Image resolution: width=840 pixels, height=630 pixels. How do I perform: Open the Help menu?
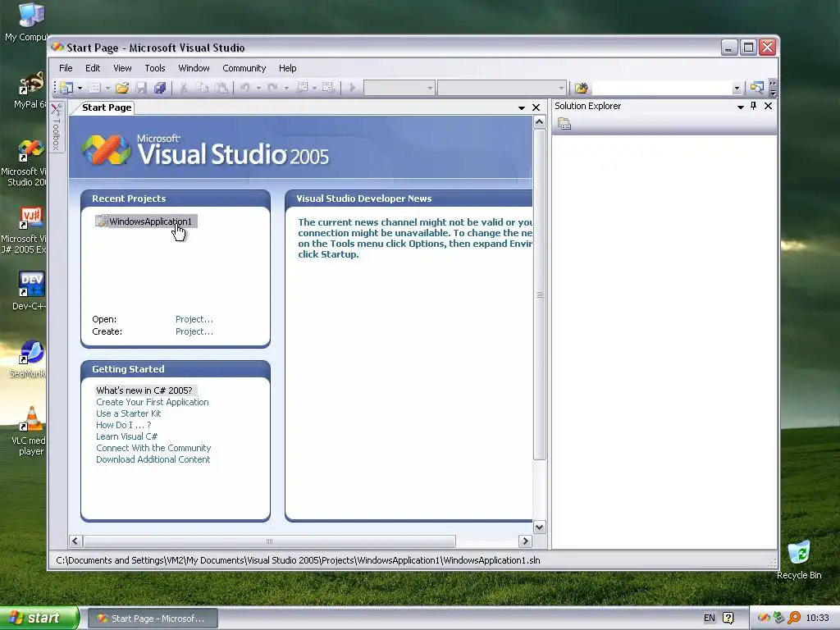[x=288, y=68]
